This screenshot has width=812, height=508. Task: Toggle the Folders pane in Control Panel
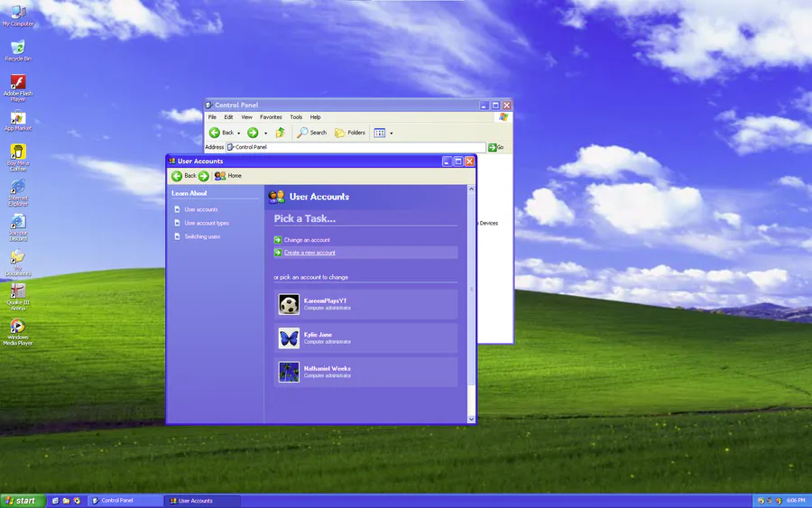tap(350, 133)
